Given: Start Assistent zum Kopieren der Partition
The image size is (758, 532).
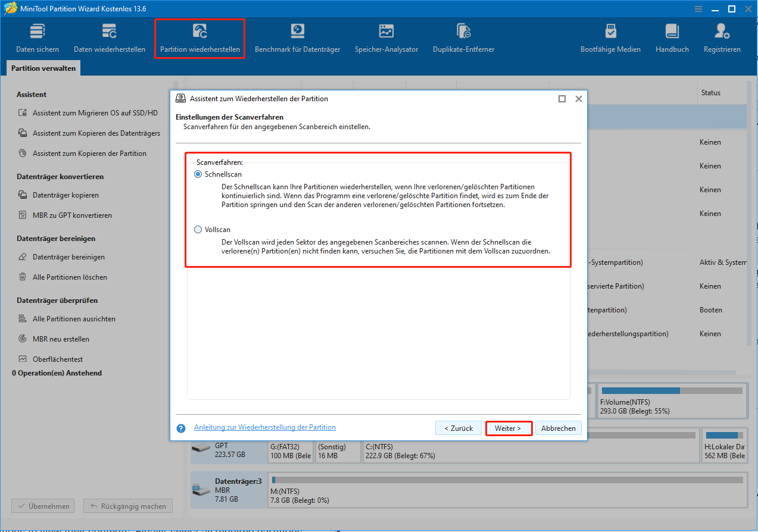Looking at the screenshot, I should point(82,154).
